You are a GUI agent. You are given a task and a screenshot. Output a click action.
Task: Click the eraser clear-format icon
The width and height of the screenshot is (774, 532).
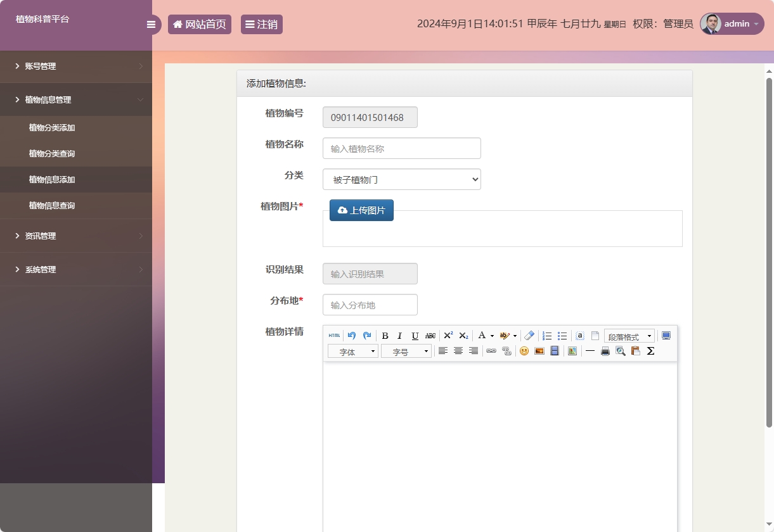click(x=530, y=336)
